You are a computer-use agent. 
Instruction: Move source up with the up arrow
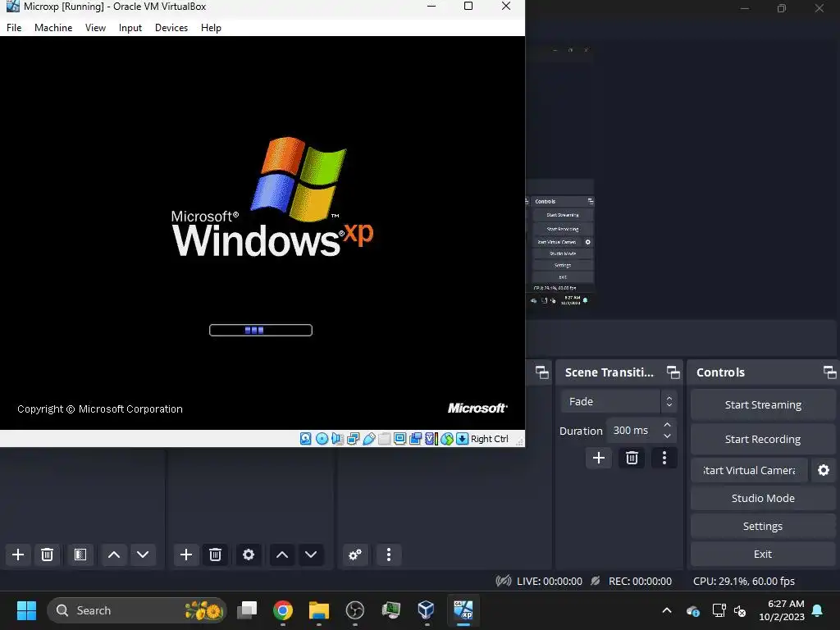pyautogui.click(x=282, y=555)
